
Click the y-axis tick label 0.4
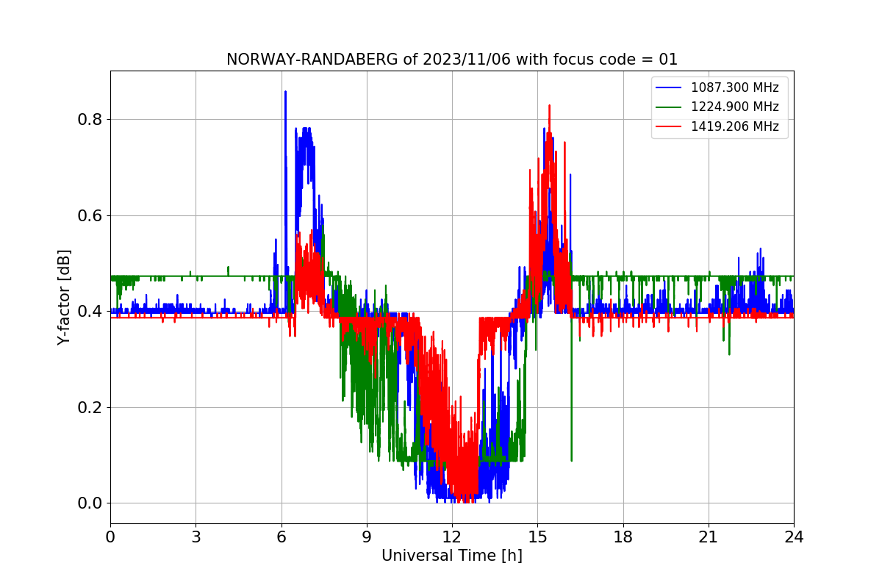90,312
